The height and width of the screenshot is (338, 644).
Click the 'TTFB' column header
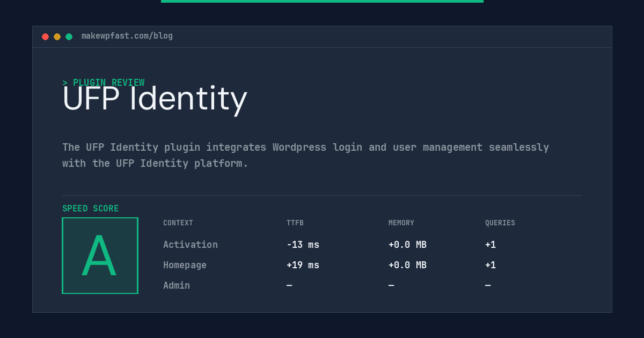[x=295, y=223]
